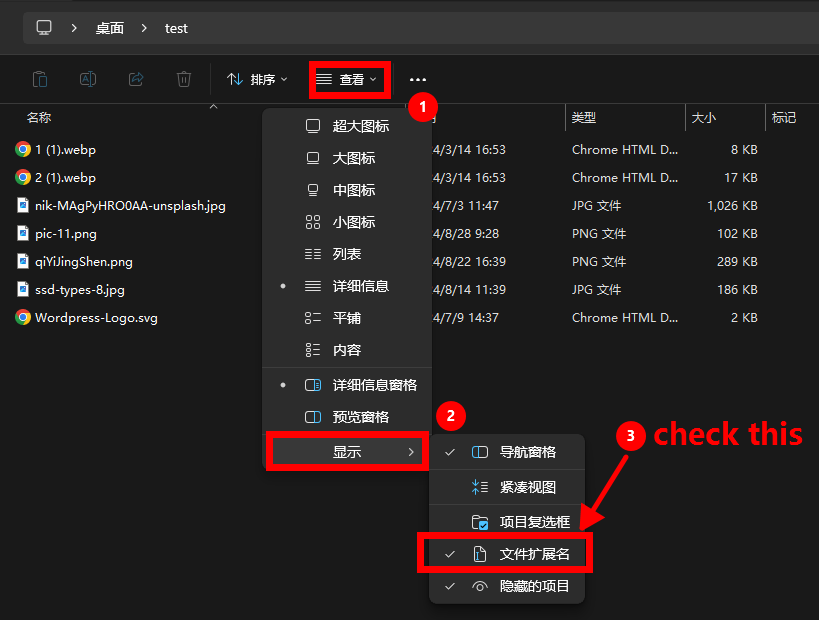Sort by the 大小 size column header

[703, 118]
